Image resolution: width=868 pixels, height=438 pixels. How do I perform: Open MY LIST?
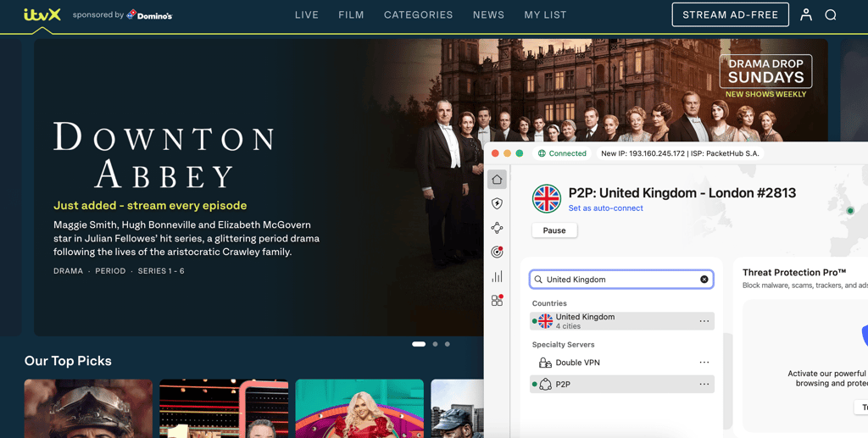545,15
